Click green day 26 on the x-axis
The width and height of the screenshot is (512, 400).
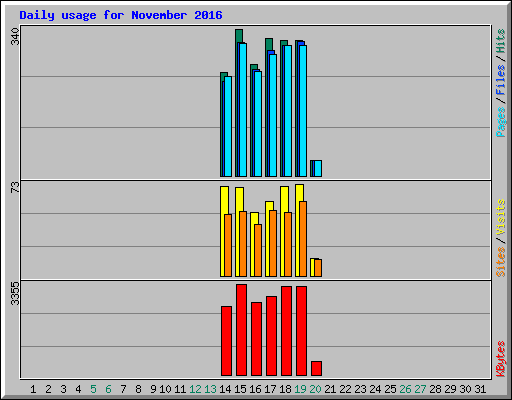(x=405, y=389)
